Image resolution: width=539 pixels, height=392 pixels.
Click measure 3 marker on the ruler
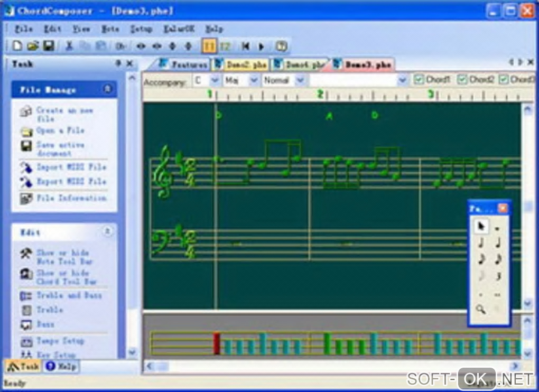[430, 94]
